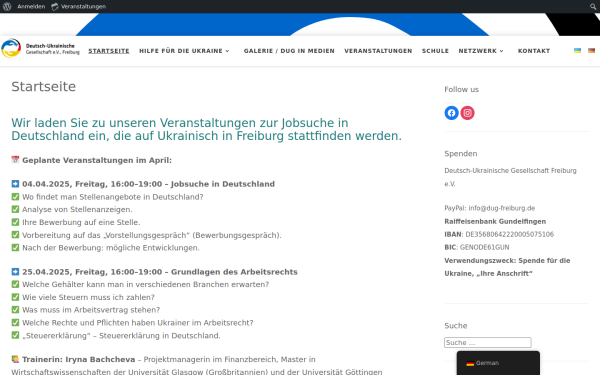The height and width of the screenshot is (375, 600).
Task: Click the calendar emoji before Geplante Veranstaltungen
Action: (x=15, y=160)
